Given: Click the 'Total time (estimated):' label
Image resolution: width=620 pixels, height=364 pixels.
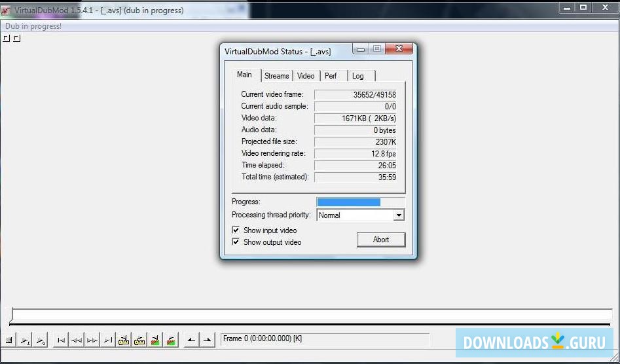Looking at the screenshot, I should 275,177.
